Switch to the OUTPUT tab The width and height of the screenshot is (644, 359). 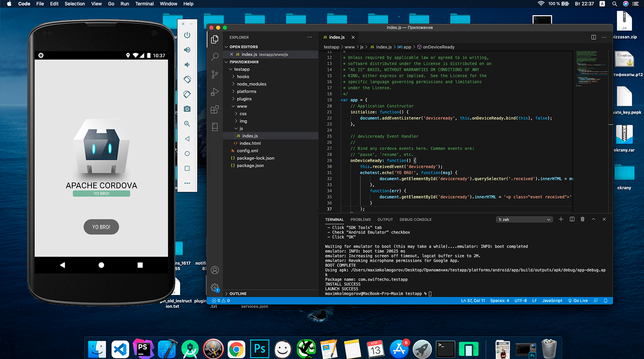pyautogui.click(x=385, y=219)
